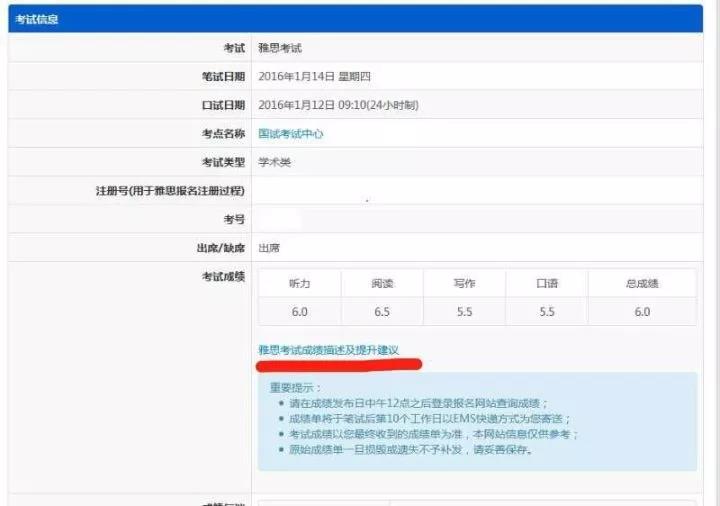Click the 6.5 reading score cell
The width and height of the screenshot is (720, 506).
[382, 312]
